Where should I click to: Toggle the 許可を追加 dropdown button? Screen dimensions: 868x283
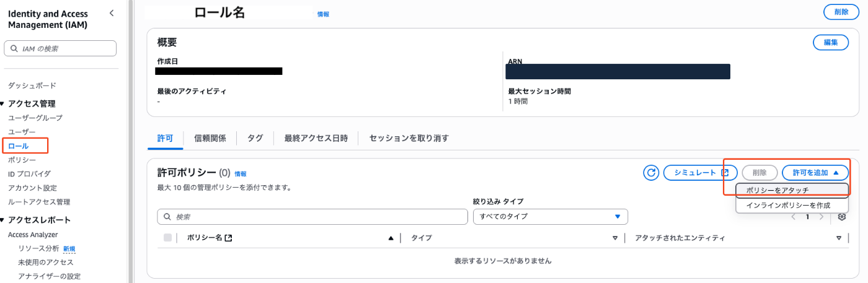point(815,173)
